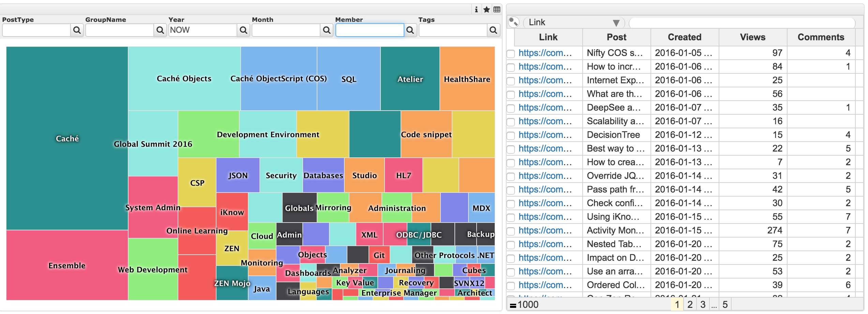Click the Member search magnifier icon
This screenshot has height=314, width=868.
pyautogui.click(x=410, y=30)
